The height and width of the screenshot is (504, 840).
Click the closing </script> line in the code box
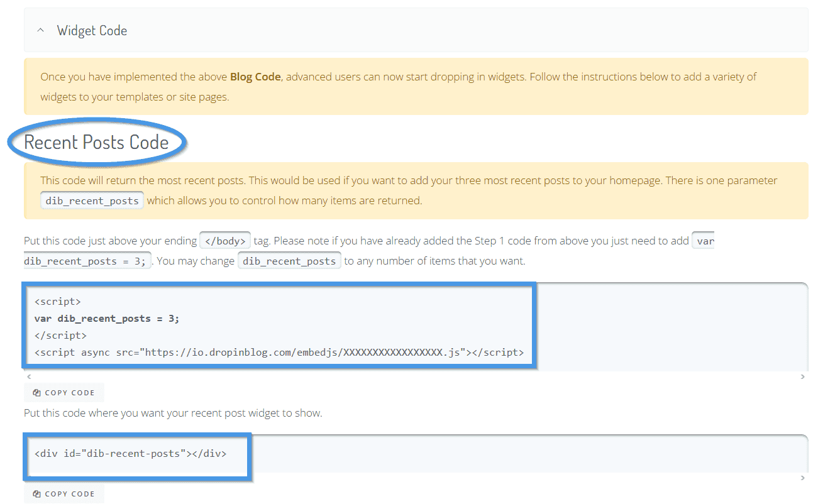tap(61, 336)
